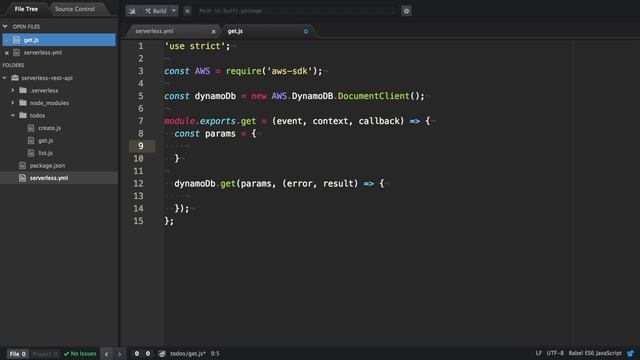Collapse the todos folder
640x360 pixels.
click(x=13, y=116)
